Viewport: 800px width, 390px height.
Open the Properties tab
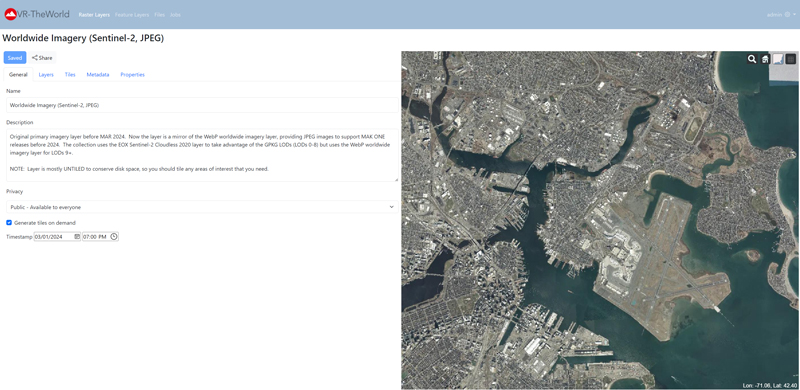(132, 75)
